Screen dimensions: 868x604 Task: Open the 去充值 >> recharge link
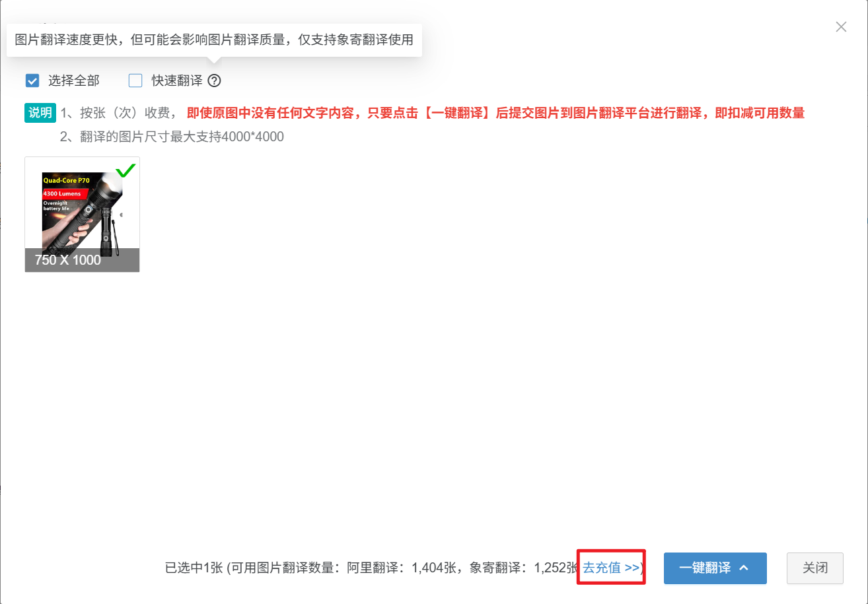click(x=611, y=568)
